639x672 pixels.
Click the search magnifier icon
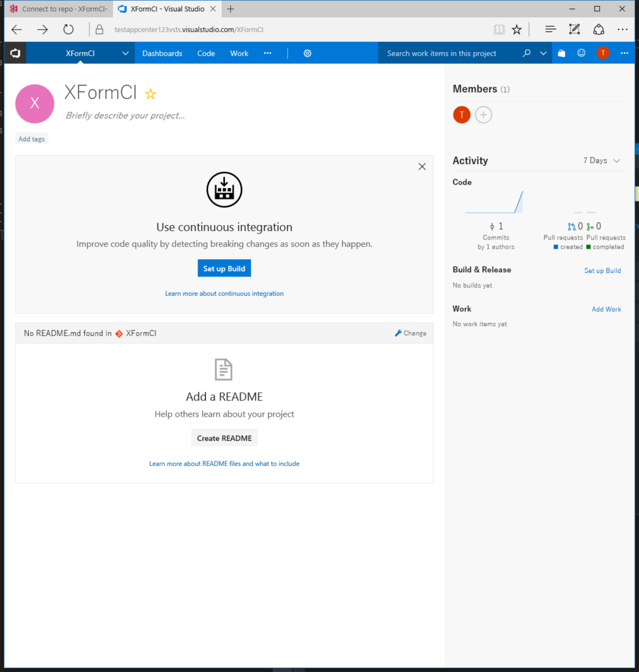coord(527,53)
